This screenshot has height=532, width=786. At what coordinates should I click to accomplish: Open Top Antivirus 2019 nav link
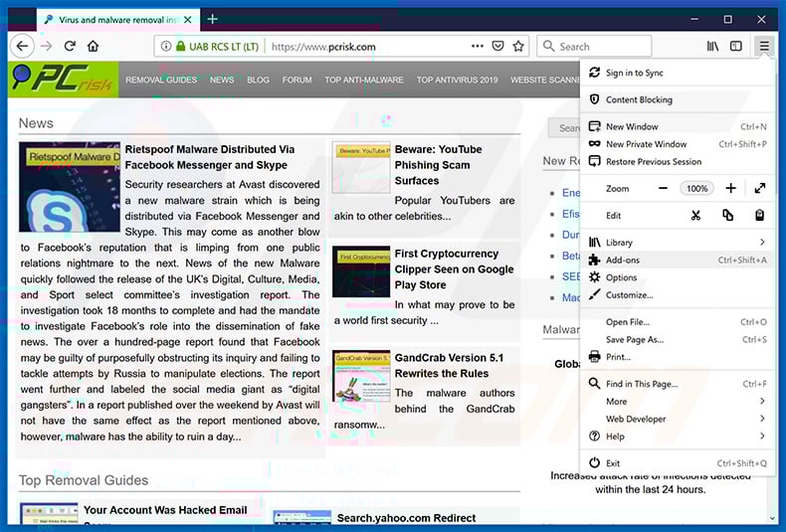[457, 80]
